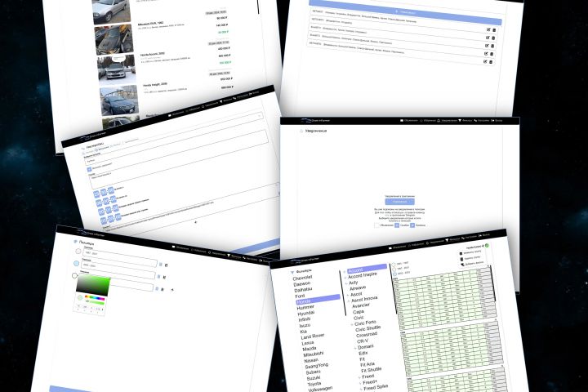Toggle single blue checkbox under Настройки dropdown

pyautogui.click(x=89, y=170)
